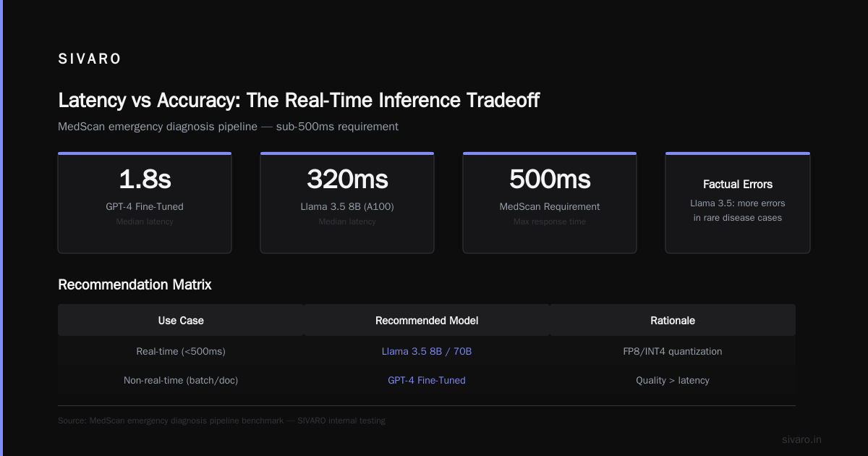Select the Real-time (<500ms) row cell
The height and width of the screenshot is (456, 868).
coord(181,351)
